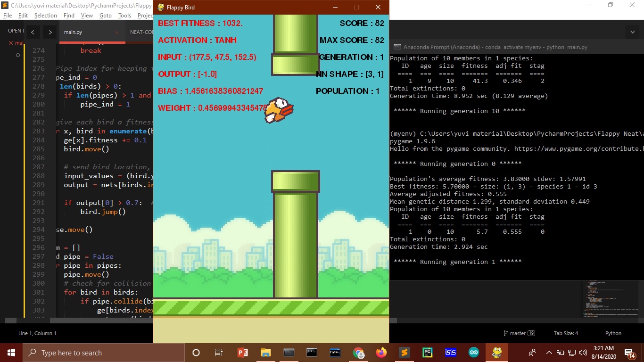Click the pygame Flappy Bird taskbar icon

click(497, 353)
